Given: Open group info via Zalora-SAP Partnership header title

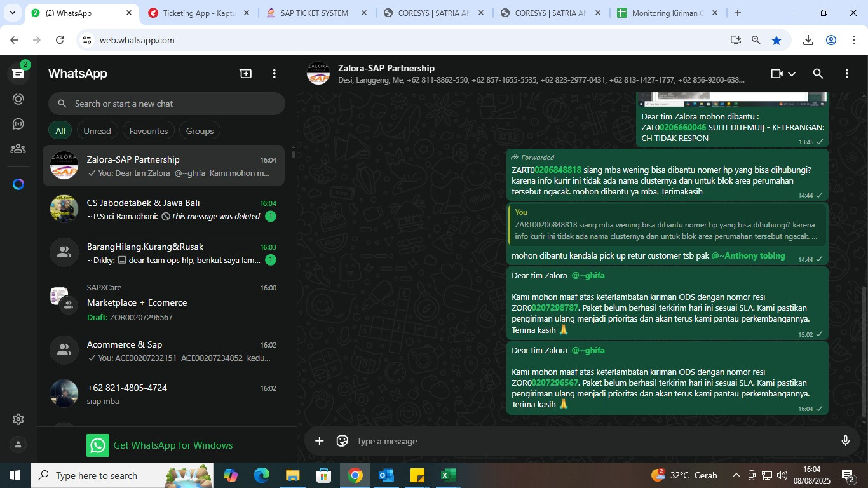Looking at the screenshot, I should click(386, 68).
